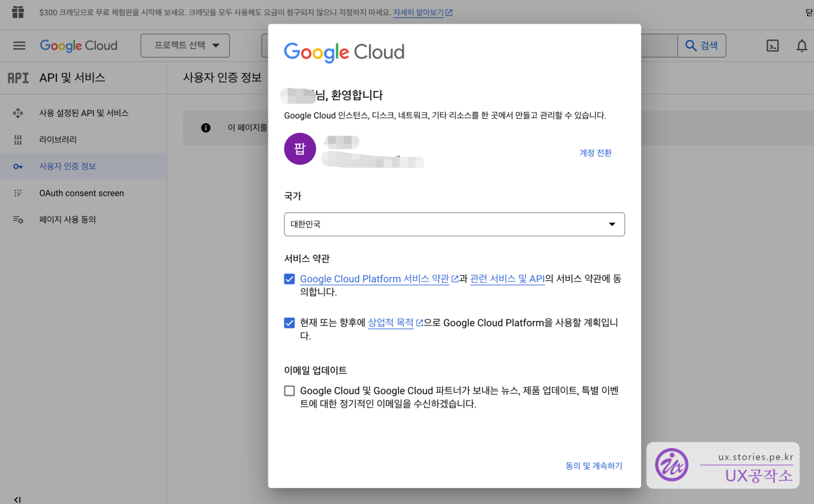
Task: Open 관련 서비스 및 API link
Action: pyautogui.click(x=507, y=279)
